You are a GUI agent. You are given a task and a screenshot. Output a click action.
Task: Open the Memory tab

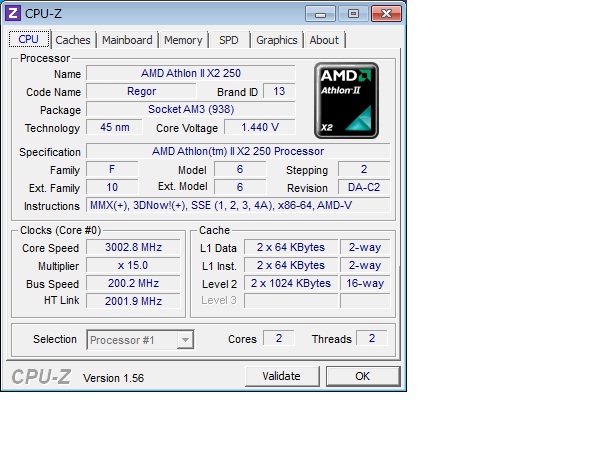[183, 40]
